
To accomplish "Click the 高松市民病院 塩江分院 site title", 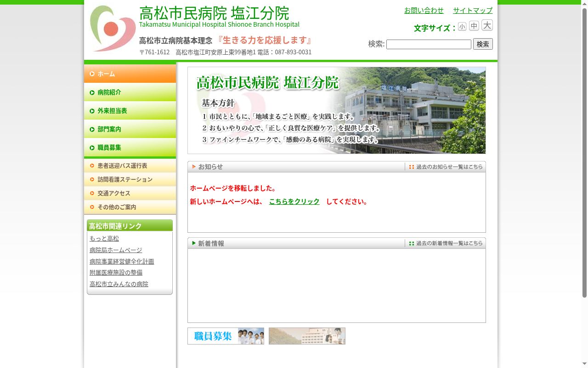I will tap(214, 13).
